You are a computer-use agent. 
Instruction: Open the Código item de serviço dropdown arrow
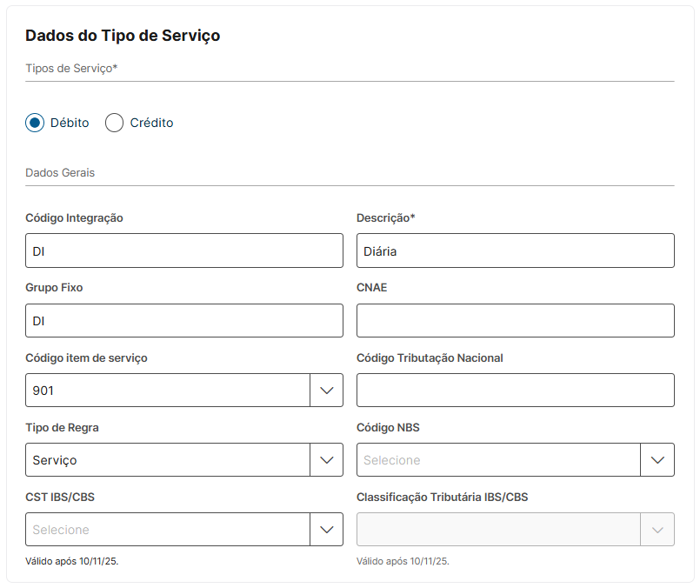point(326,391)
